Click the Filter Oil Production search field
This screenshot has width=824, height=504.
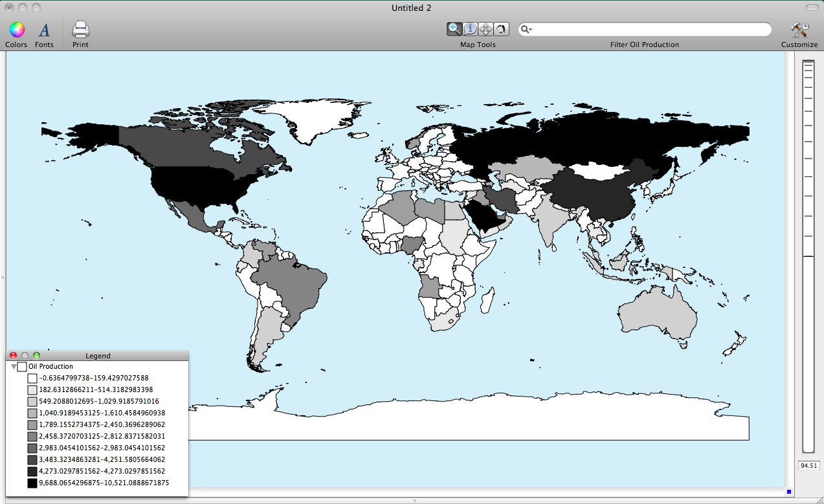click(x=647, y=30)
